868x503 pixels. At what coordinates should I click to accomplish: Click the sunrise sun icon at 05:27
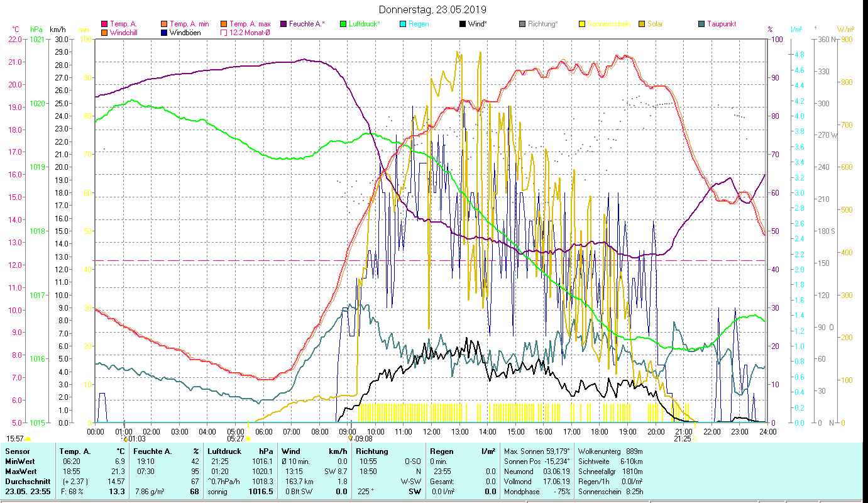click(x=248, y=438)
